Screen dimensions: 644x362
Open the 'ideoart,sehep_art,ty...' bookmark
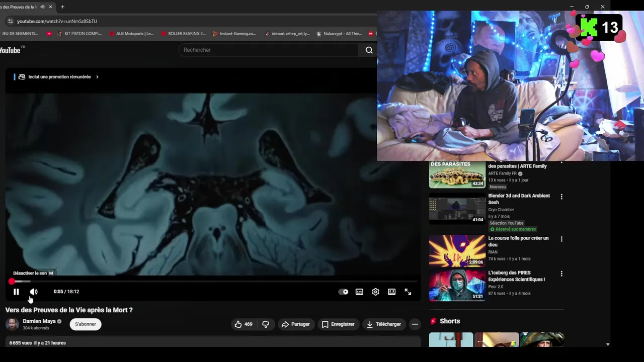[287, 34]
